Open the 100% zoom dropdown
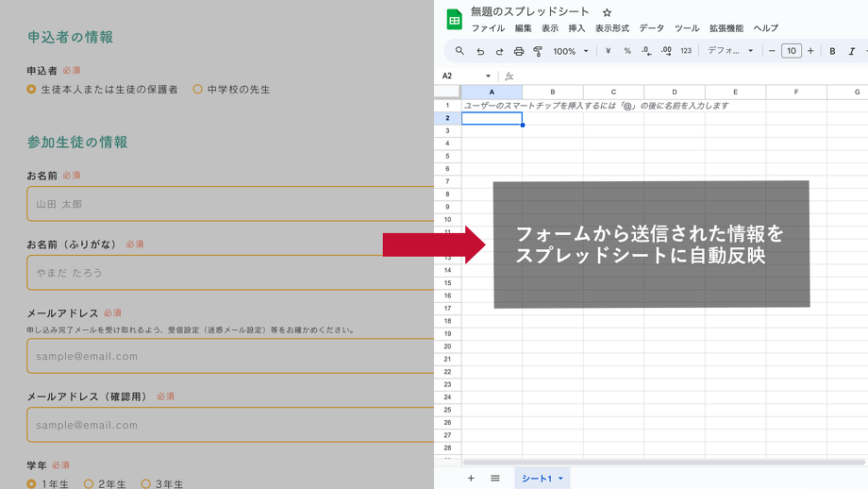Screen dimensions: 868x489 (x=571, y=51)
